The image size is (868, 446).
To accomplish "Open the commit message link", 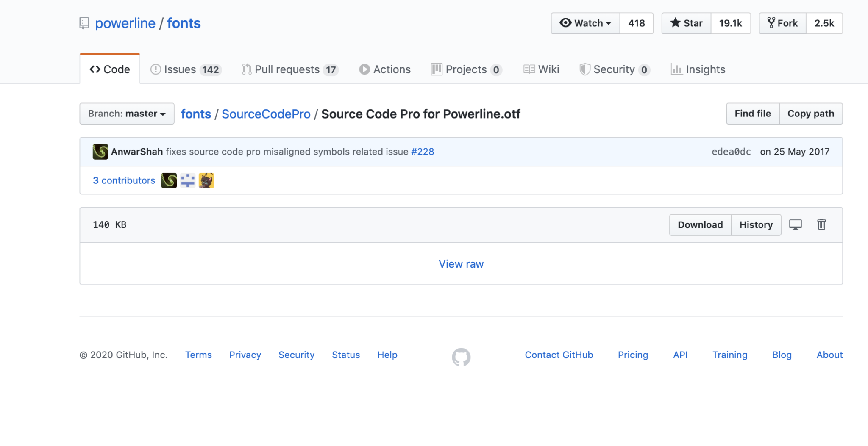I will pos(287,152).
